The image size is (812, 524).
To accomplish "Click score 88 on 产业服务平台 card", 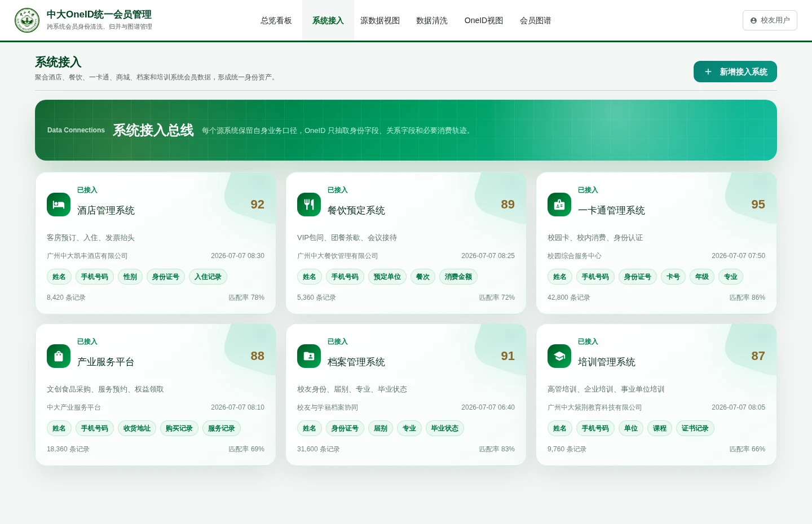I will pyautogui.click(x=258, y=356).
